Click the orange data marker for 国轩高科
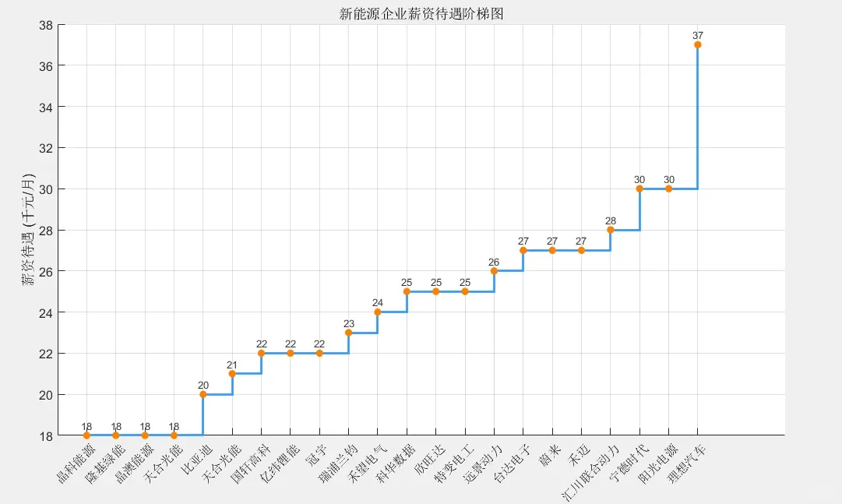The image size is (842, 504). [262, 353]
